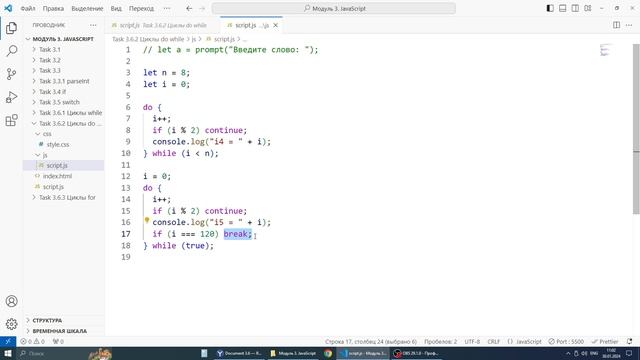Go forward with navigation arrow
Screen dimensions: 640x360
202,8
